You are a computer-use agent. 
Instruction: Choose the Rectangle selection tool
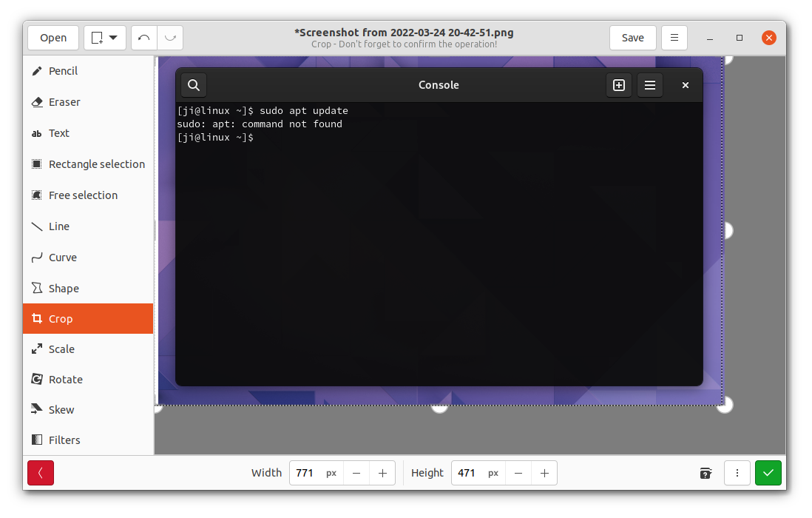[x=97, y=164]
